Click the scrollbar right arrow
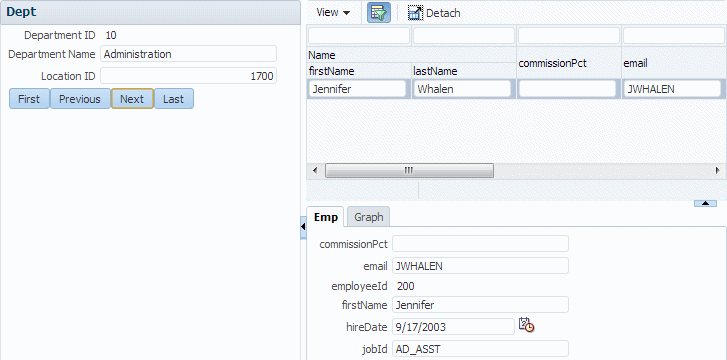The height and width of the screenshot is (360, 727). 718,170
